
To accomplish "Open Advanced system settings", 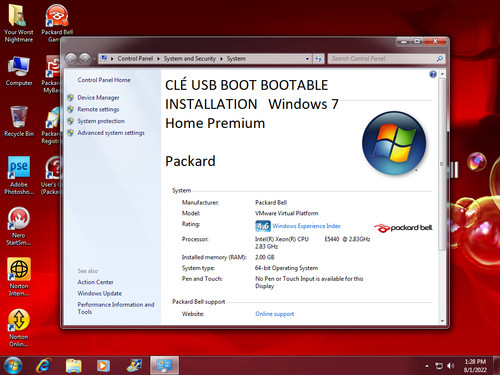I will pyautogui.click(x=111, y=133).
